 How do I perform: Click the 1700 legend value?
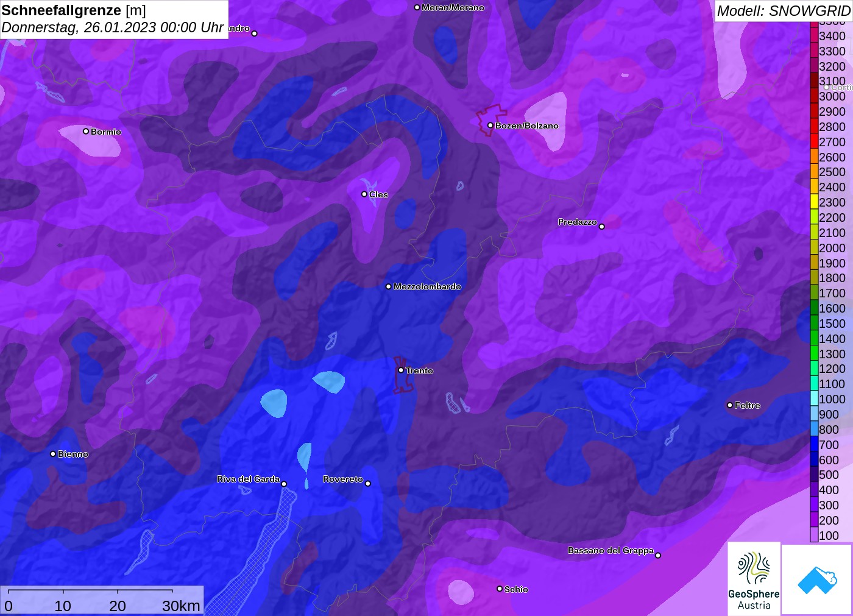832,293
